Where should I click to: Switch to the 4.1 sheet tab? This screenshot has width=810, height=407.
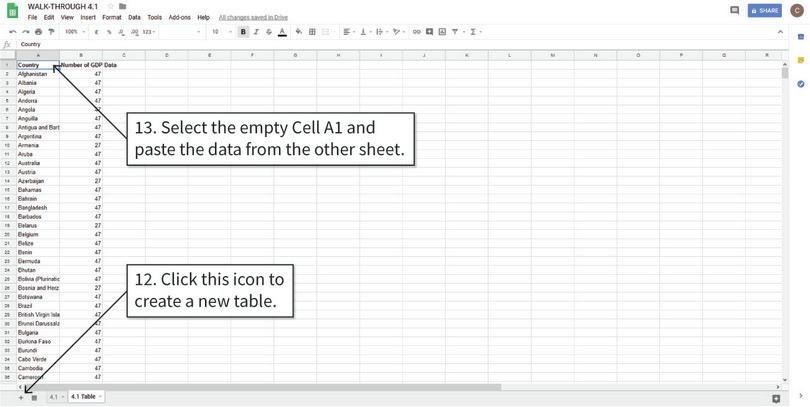[x=55, y=397]
